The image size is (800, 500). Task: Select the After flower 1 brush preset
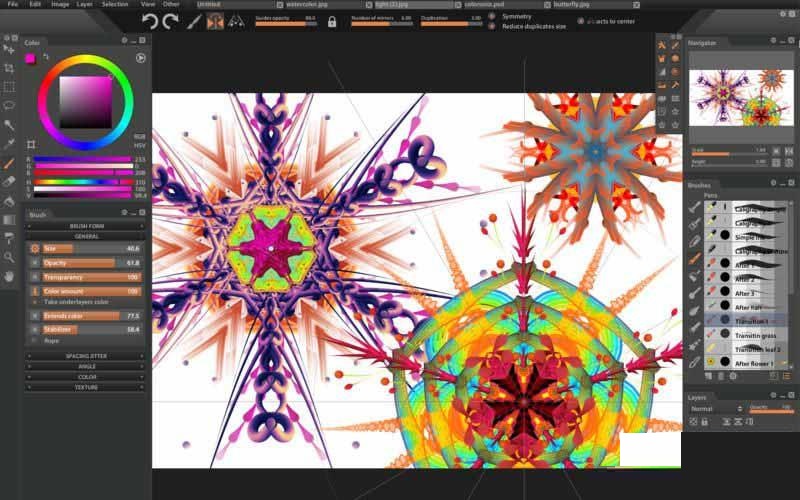click(x=745, y=363)
